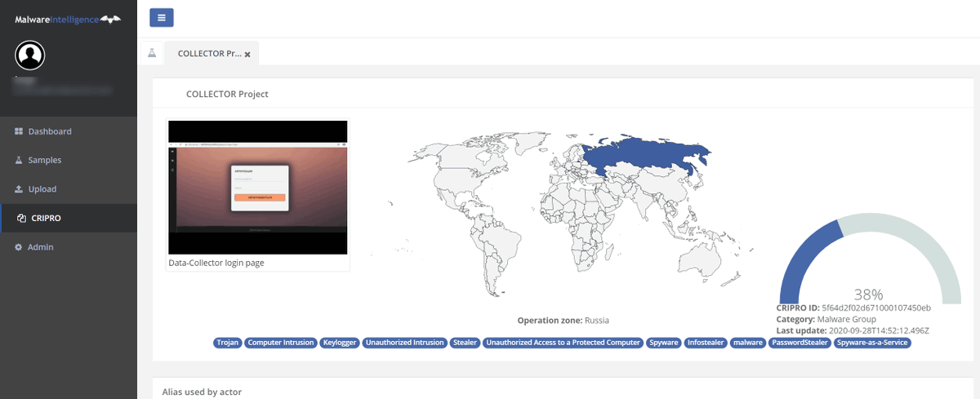Click the Samples flask icon
The height and width of the screenshot is (399, 980).
coord(19,160)
